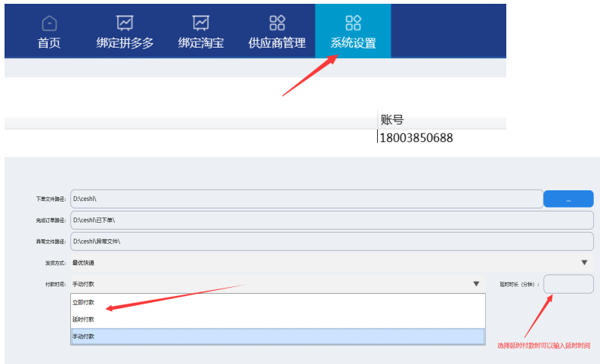
Task: Click the 延时时长 (分钟) input box
Action: pos(568,284)
